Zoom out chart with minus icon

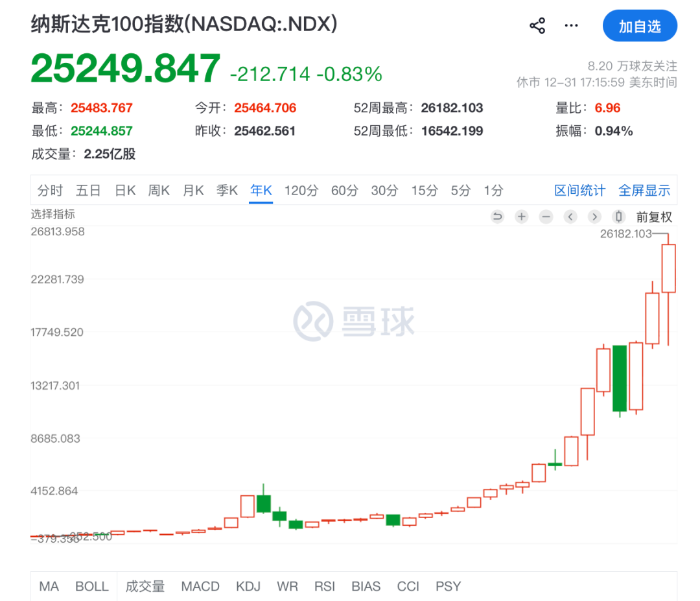pyautogui.click(x=546, y=217)
